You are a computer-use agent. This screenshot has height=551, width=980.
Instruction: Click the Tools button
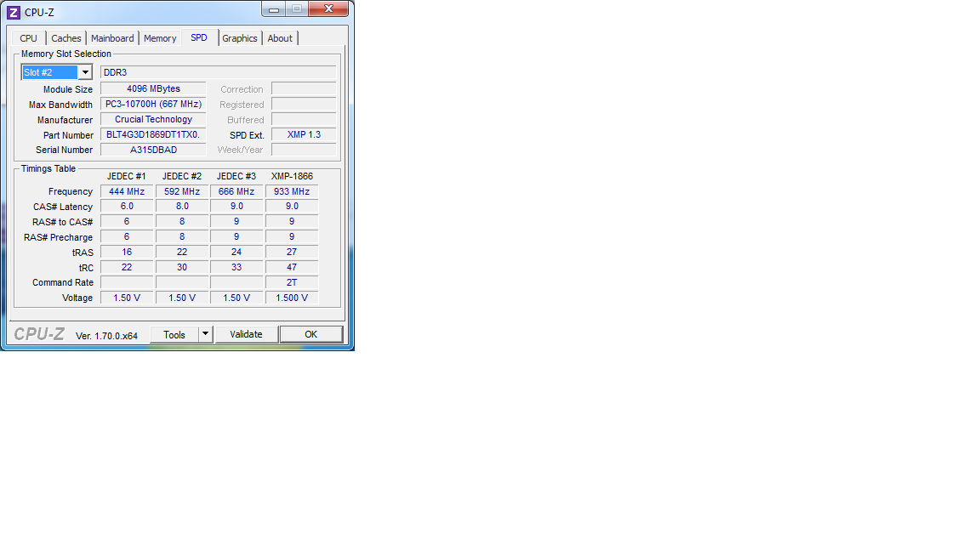[174, 335]
